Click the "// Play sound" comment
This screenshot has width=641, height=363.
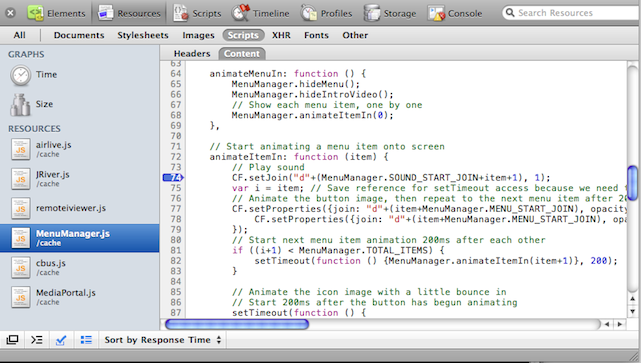click(x=268, y=167)
